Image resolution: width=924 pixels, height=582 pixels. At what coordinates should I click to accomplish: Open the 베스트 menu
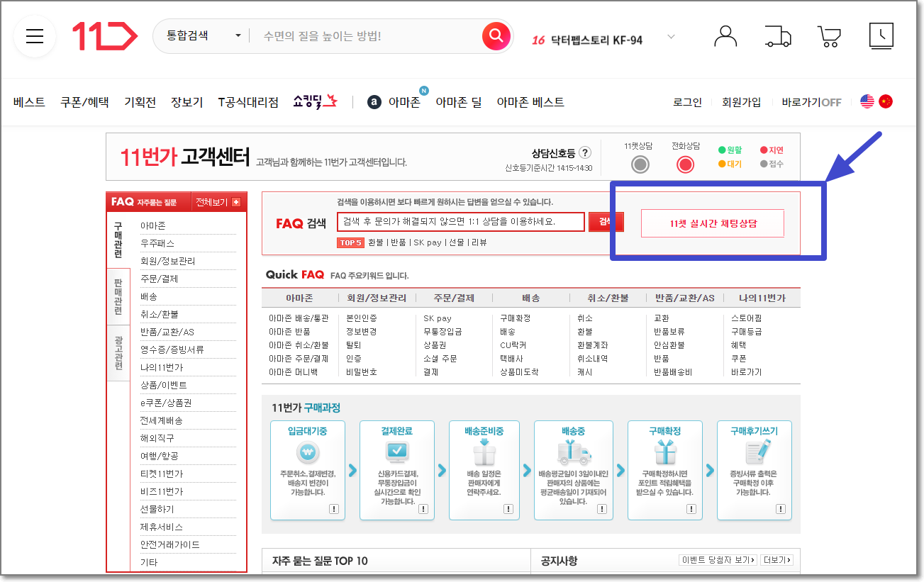(29, 102)
